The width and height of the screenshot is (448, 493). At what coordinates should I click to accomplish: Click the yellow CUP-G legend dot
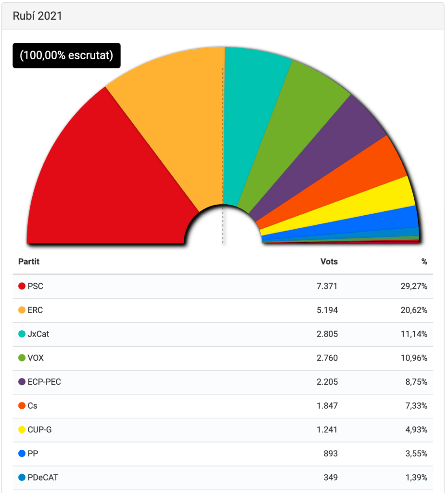(x=22, y=430)
